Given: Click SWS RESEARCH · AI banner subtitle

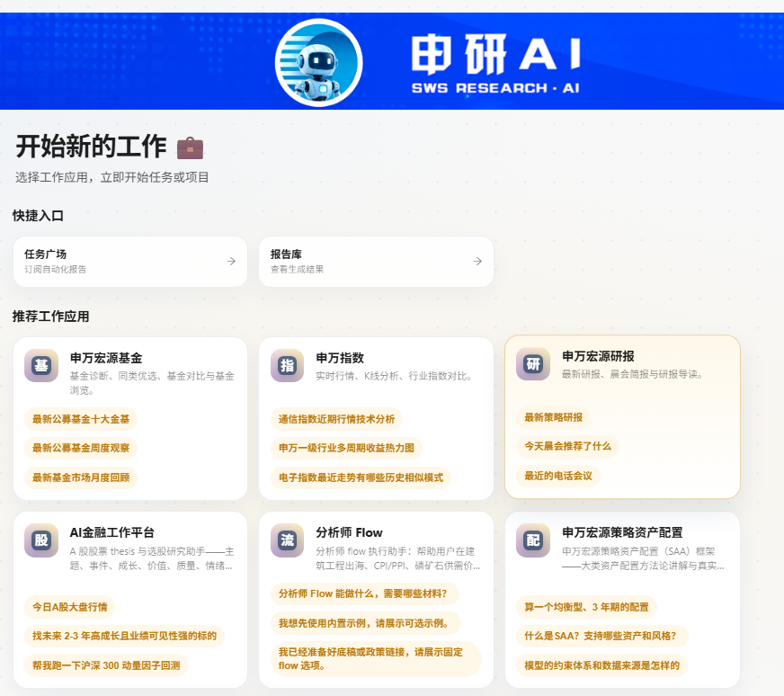Looking at the screenshot, I should pyautogui.click(x=495, y=88).
